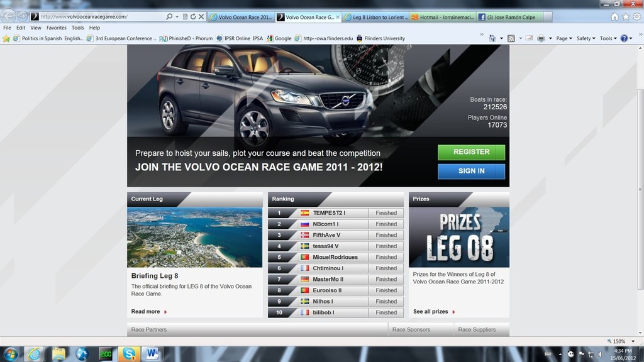Select TEMPEST2 I in the ranking list

(x=336, y=213)
